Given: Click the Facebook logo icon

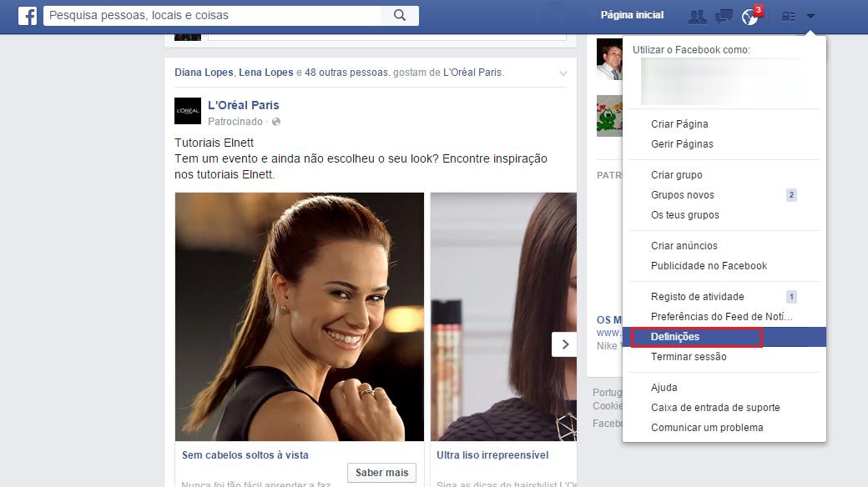Looking at the screenshot, I should (27, 15).
